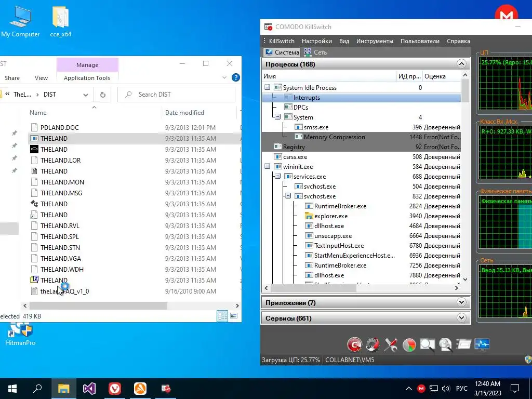Open the My Computer desktop icon
532x399 pixels.
point(20,21)
